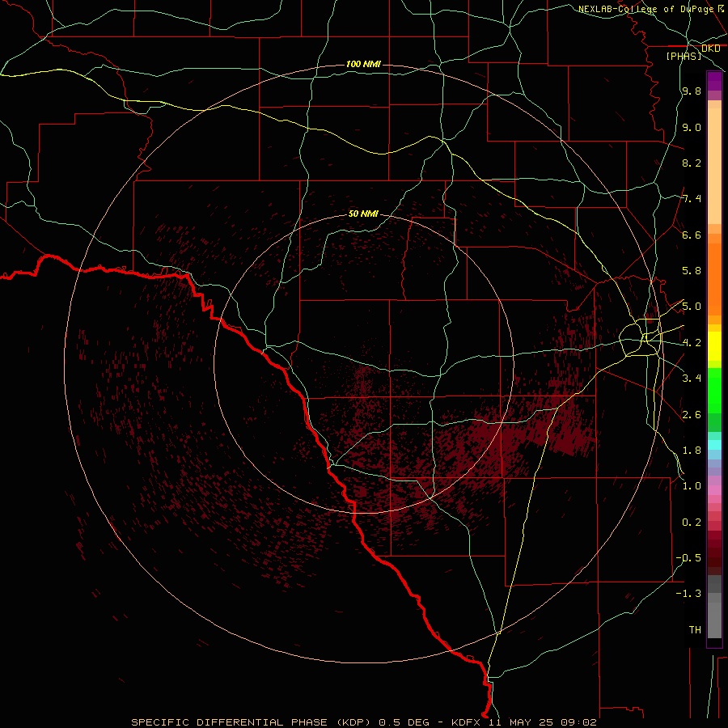
Task: Click the 7.4 value on the color scale
Action: (x=692, y=199)
